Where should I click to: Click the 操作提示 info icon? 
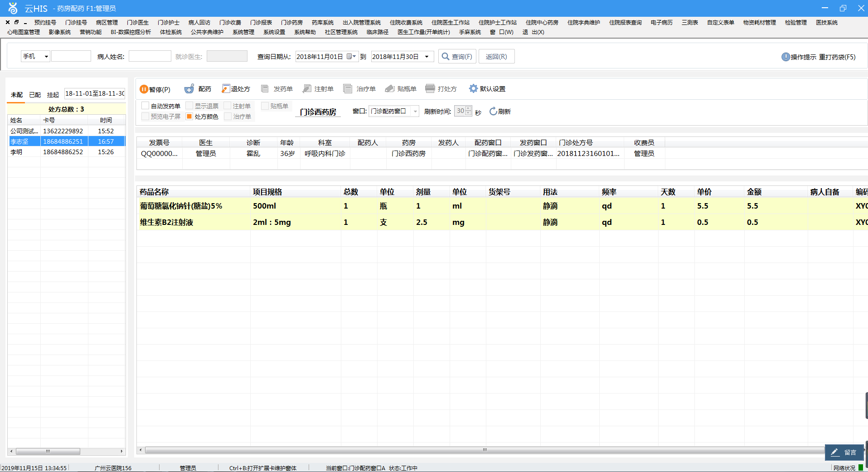786,57
